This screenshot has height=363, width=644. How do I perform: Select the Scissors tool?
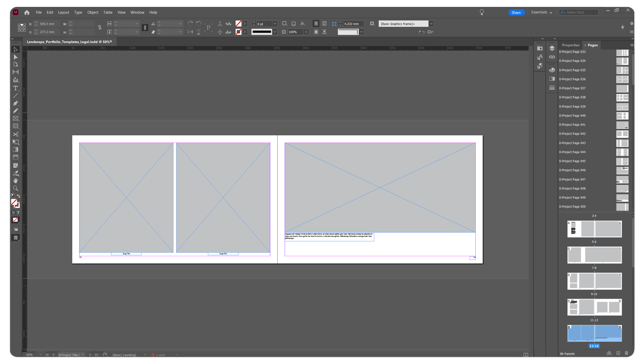(15, 134)
